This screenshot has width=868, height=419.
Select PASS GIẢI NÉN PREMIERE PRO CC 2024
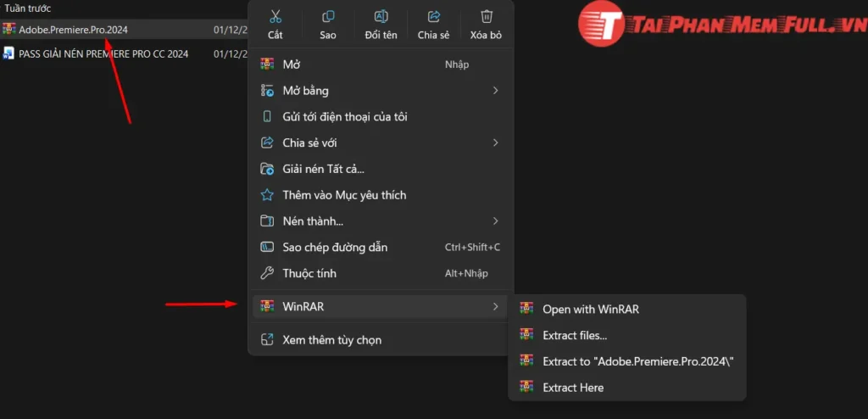(103, 53)
